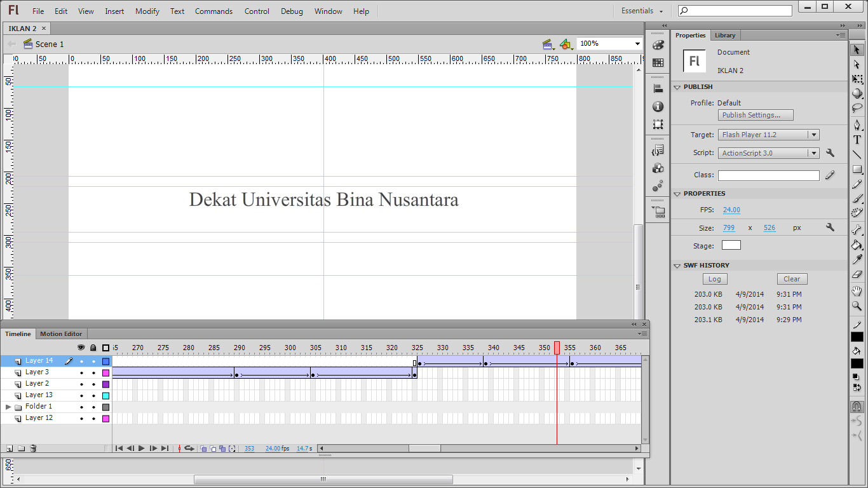868x488 pixels.
Task: Collapse the PROPERTIES section
Action: 677,194
